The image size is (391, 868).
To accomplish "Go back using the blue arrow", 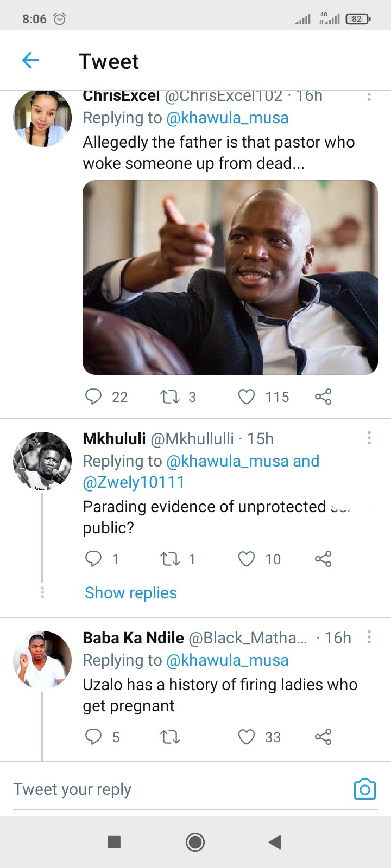I will pyautogui.click(x=30, y=60).
